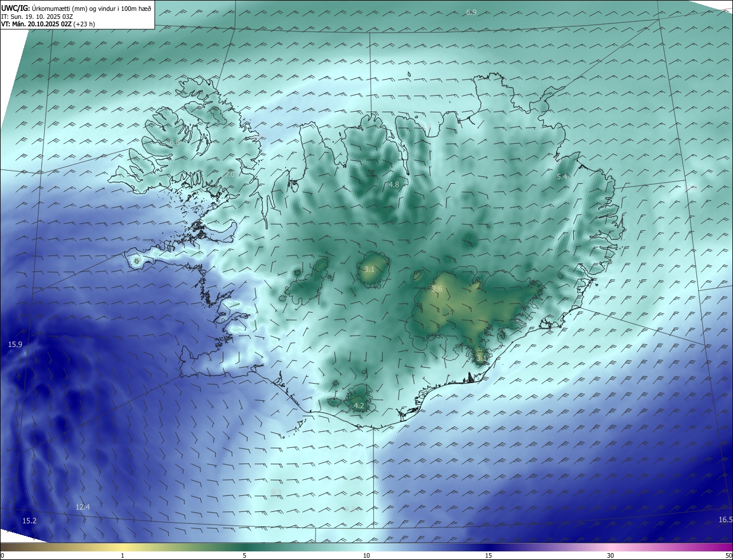Click the "VT: Mán. 20.10.2025 02Z" valid time
Image resolution: width=733 pixels, height=560 pixels.
click(x=36, y=25)
